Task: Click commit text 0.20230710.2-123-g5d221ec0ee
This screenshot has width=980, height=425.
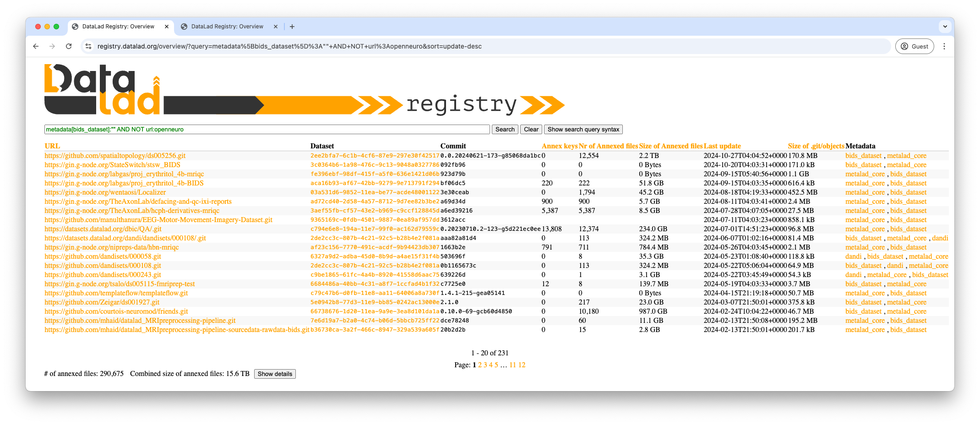Action: [490, 229]
